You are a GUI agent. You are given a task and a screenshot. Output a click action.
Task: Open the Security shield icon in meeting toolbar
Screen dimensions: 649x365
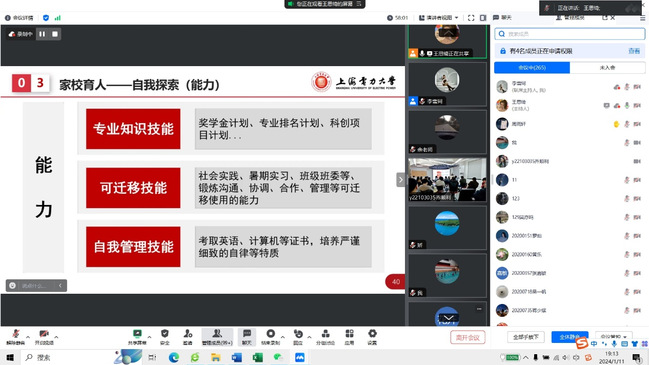165,336
